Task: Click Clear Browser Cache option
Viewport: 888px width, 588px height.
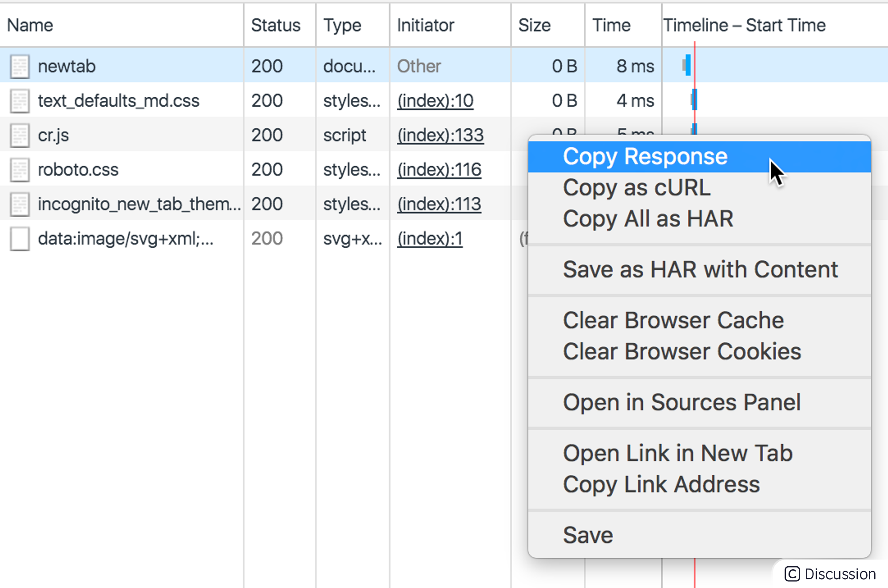Action: 673,320
